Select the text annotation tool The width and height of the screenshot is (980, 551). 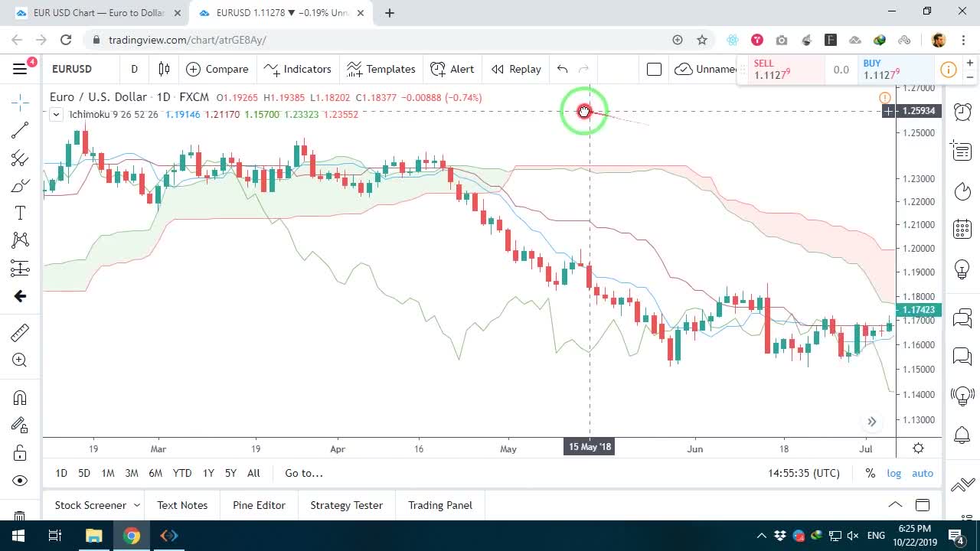20,213
